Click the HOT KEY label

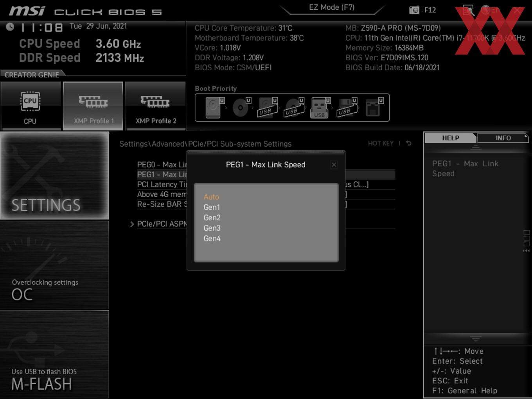point(381,144)
